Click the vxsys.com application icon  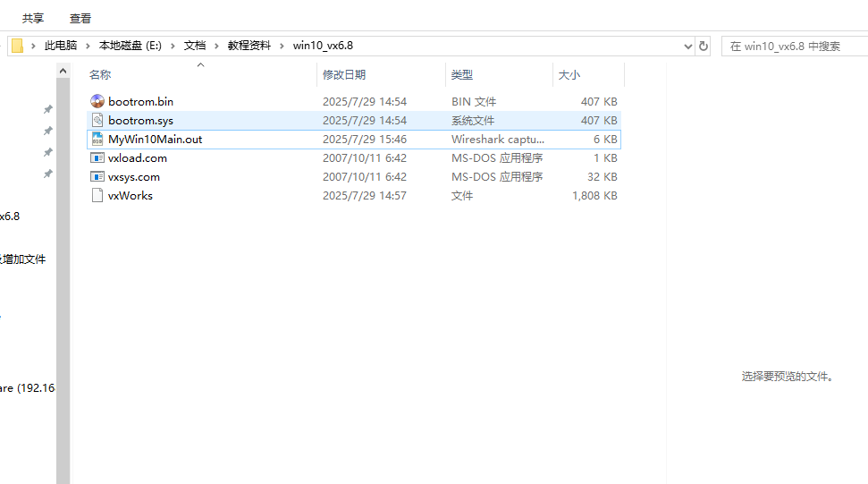pyautogui.click(x=97, y=176)
